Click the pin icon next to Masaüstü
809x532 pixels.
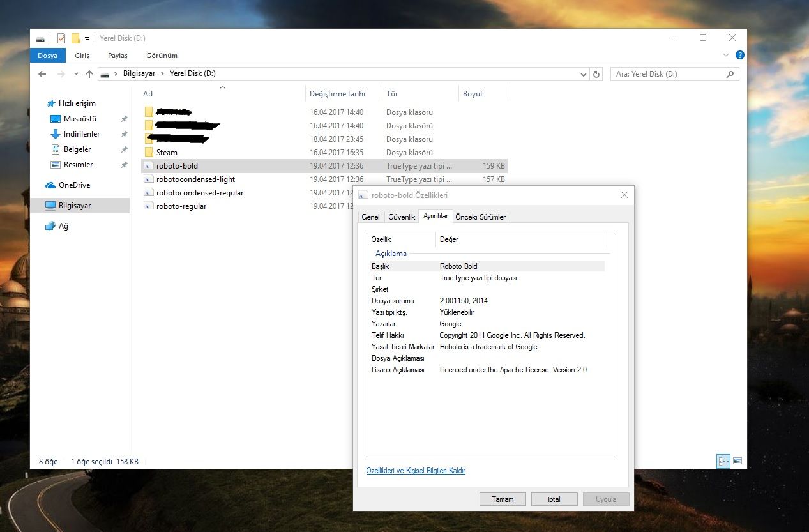(x=124, y=119)
